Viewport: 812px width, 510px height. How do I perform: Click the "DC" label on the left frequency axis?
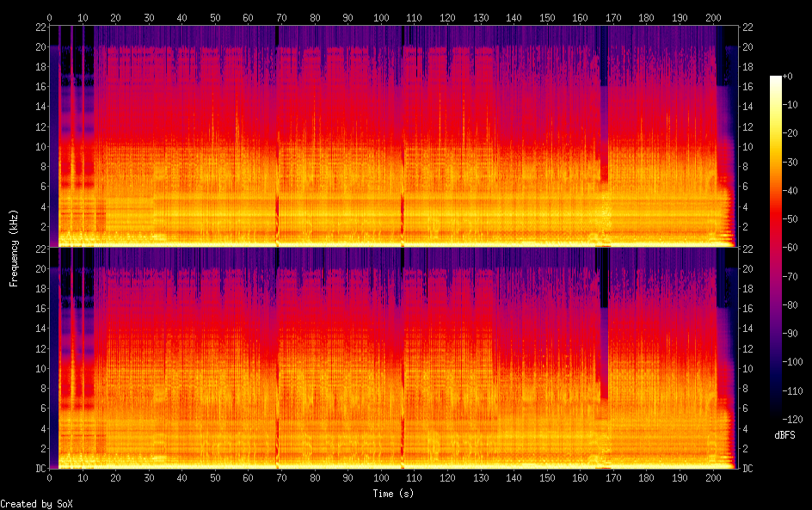tap(40, 469)
